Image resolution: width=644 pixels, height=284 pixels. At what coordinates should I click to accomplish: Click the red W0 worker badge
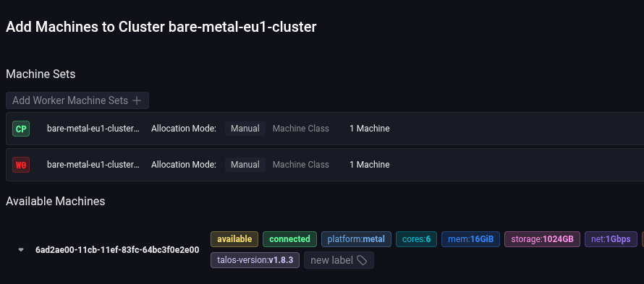tap(21, 165)
